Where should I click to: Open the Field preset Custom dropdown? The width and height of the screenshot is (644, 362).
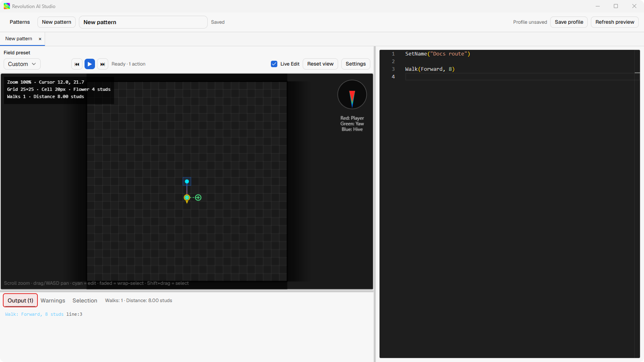click(22, 64)
